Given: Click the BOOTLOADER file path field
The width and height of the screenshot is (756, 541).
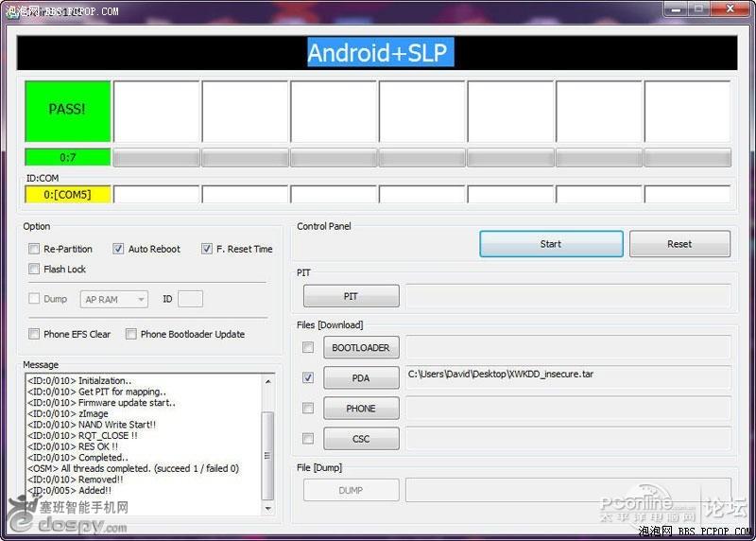Looking at the screenshot, I should click(568, 347).
